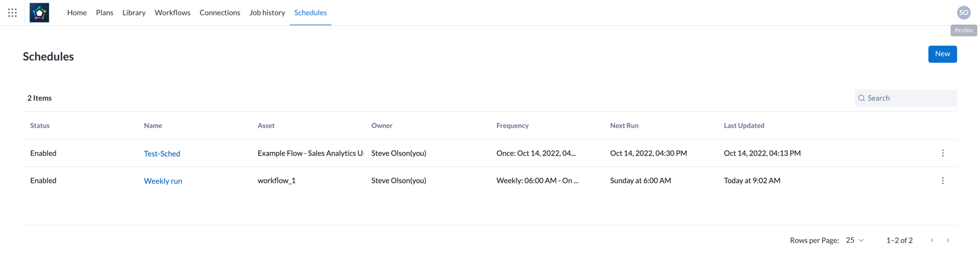Expand the Rows per Page dropdown
This screenshot has width=980, height=262.
coord(854,240)
